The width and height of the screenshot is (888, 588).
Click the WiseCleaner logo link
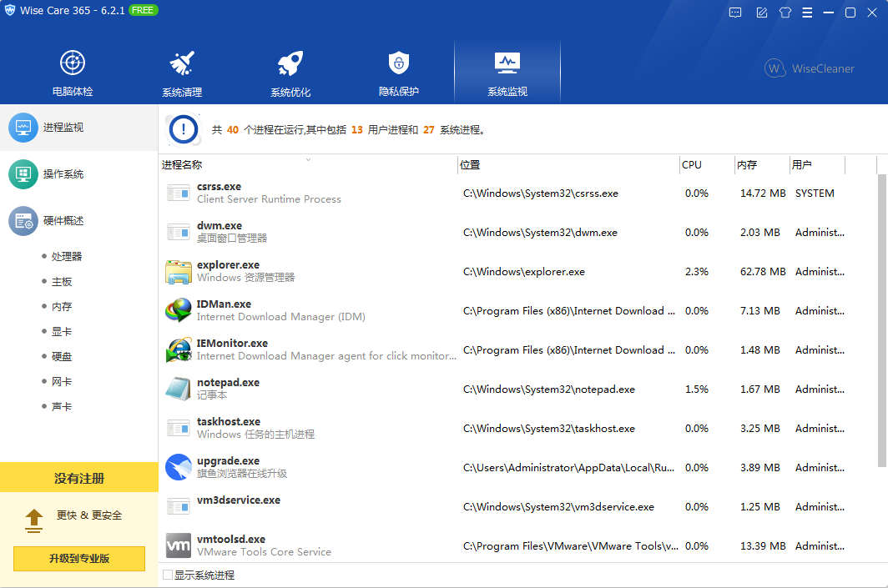(810, 68)
